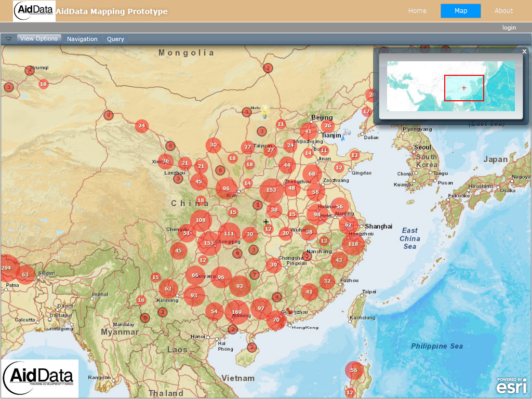
Task: Select the 16 cluster near Myanmar border
Action: tap(141, 300)
